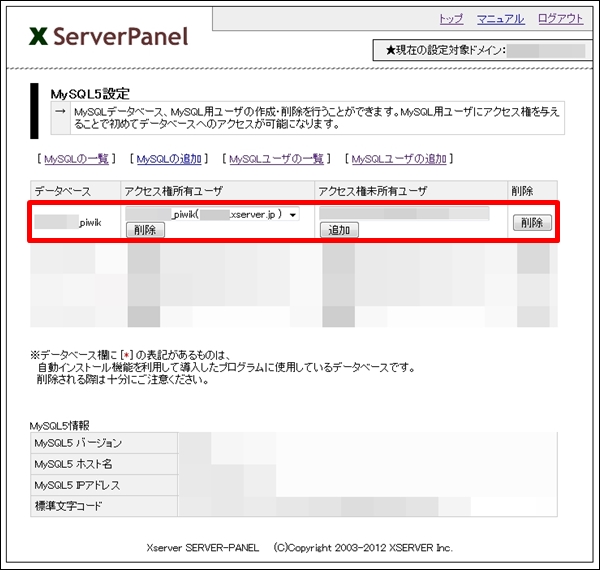
Task: Click the MySQL5 IPアドレス row label
Action: pos(104,485)
